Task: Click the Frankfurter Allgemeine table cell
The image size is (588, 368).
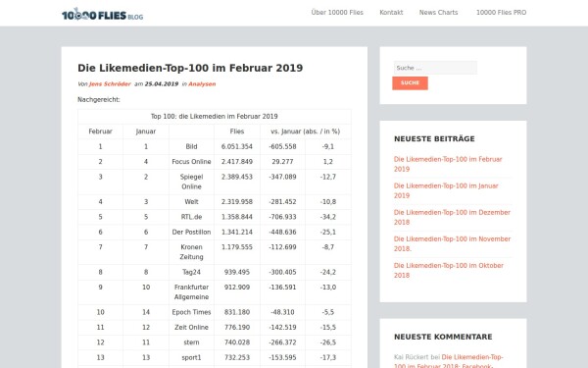Action: tap(191, 292)
